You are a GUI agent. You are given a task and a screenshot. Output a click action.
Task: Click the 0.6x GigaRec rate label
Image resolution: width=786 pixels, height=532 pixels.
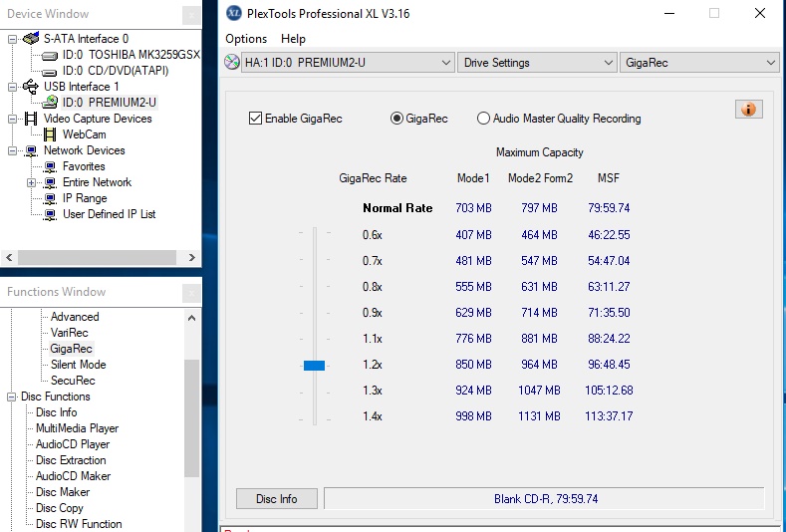(x=373, y=235)
